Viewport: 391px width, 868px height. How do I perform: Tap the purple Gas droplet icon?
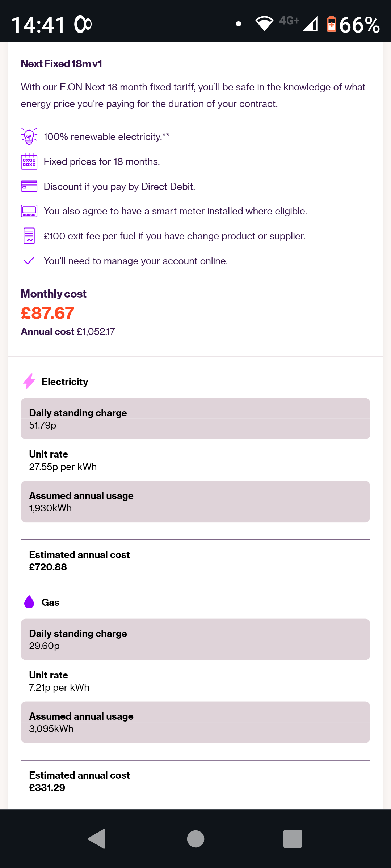tap(29, 602)
